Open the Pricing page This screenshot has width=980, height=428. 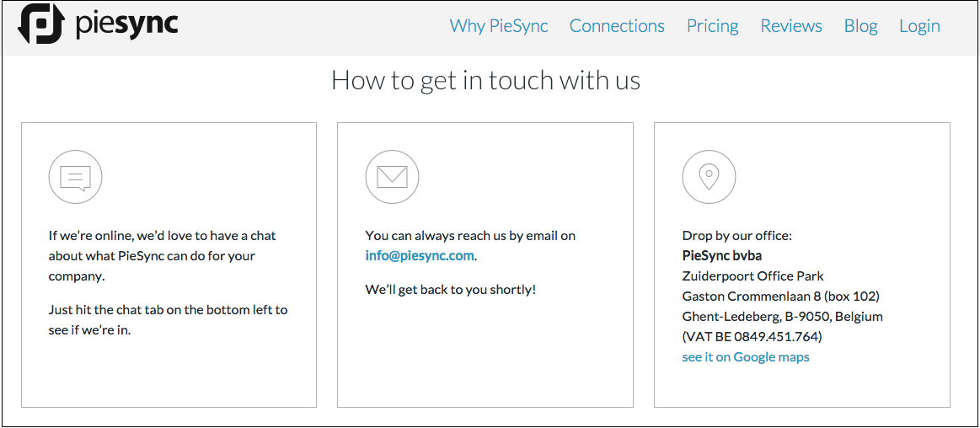[713, 26]
